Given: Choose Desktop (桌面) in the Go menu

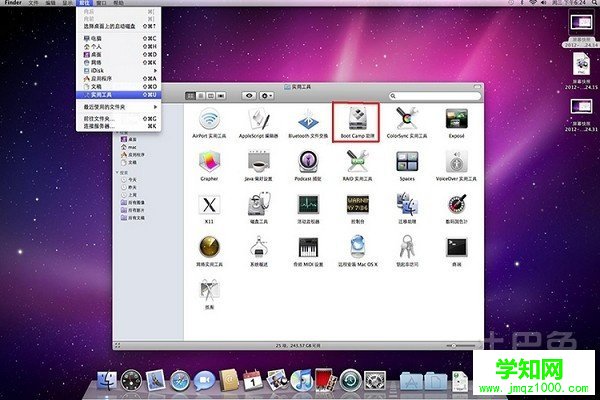Looking at the screenshot, I should click(119, 54).
